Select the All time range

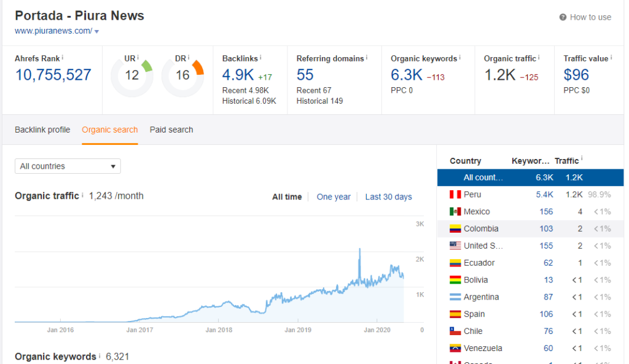tap(287, 197)
